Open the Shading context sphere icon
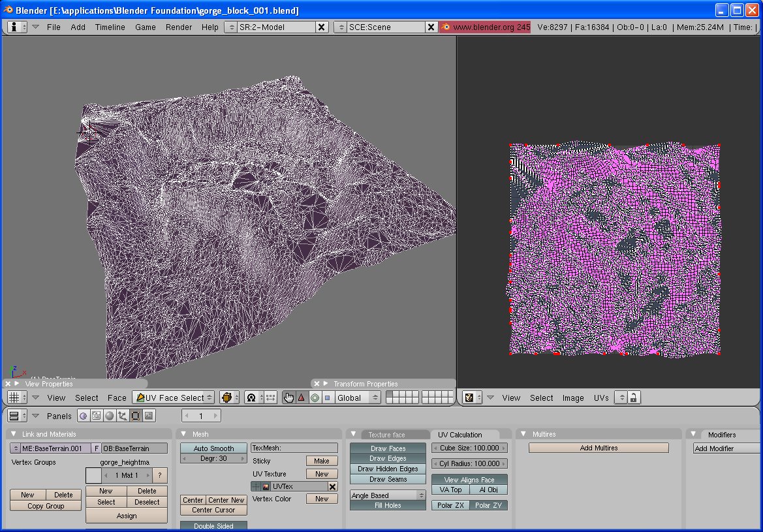 click(x=109, y=416)
